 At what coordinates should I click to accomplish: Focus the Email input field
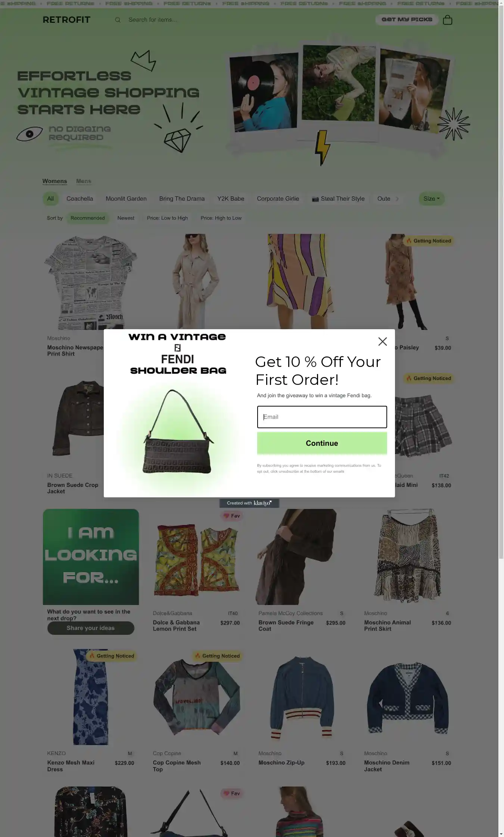[322, 417]
